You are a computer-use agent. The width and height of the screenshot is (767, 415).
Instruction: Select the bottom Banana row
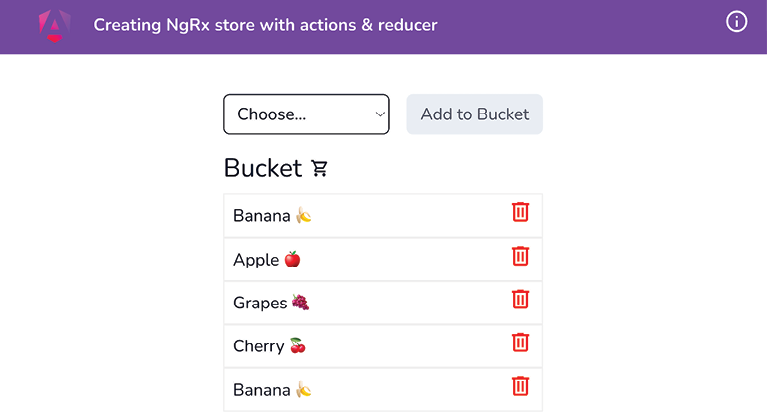(x=383, y=390)
